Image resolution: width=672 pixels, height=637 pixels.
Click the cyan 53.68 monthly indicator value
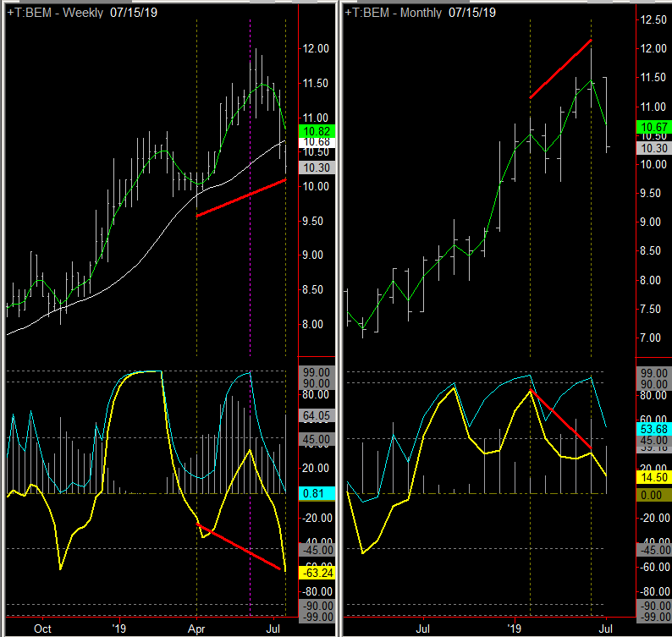click(x=654, y=429)
